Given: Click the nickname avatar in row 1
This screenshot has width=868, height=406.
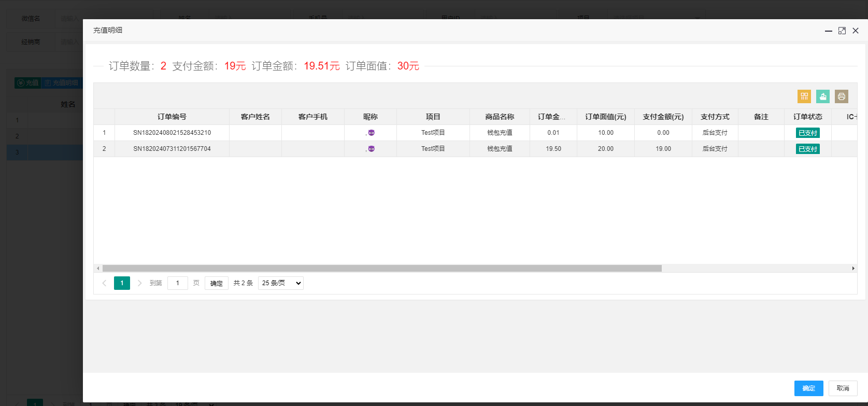Looking at the screenshot, I should pyautogui.click(x=371, y=133).
